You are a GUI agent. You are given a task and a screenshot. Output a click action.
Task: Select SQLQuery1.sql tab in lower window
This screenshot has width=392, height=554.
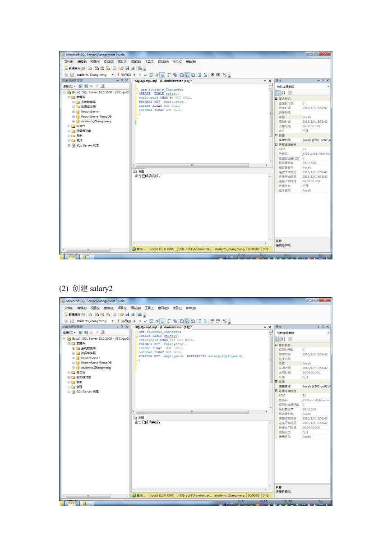coord(163,327)
